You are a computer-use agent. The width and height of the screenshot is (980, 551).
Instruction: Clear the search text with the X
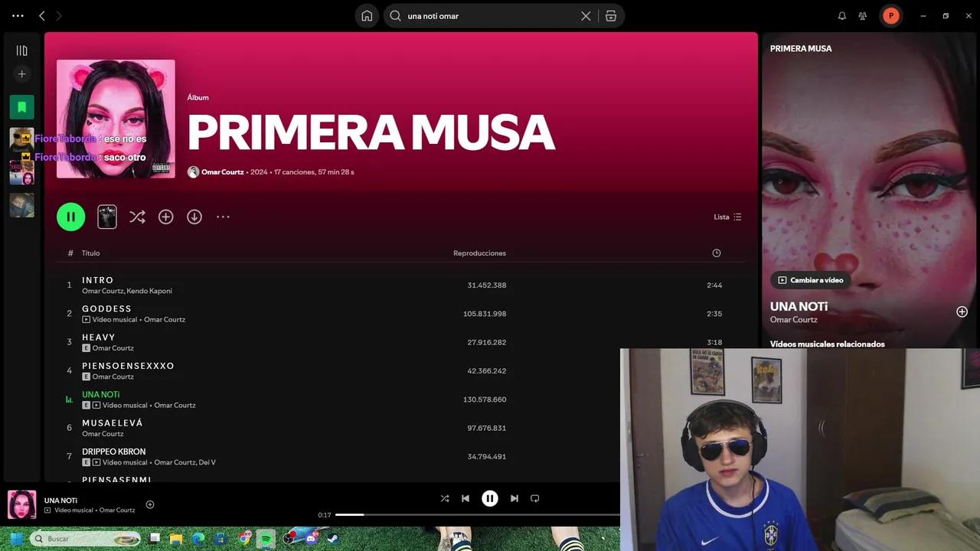point(586,15)
